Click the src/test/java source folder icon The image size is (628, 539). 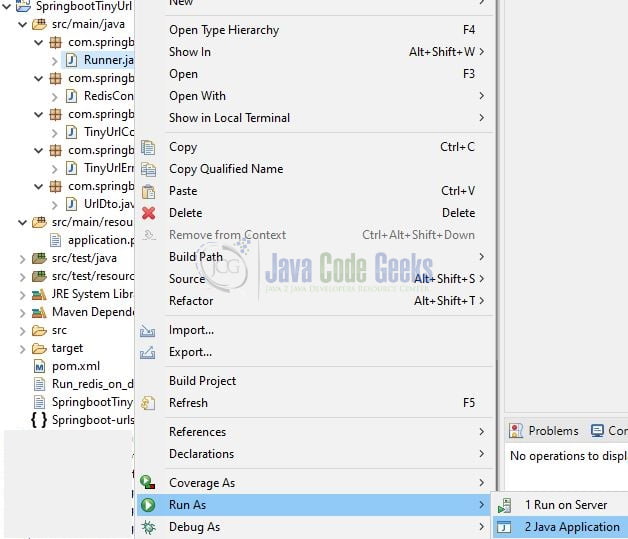tap(39, 258)
